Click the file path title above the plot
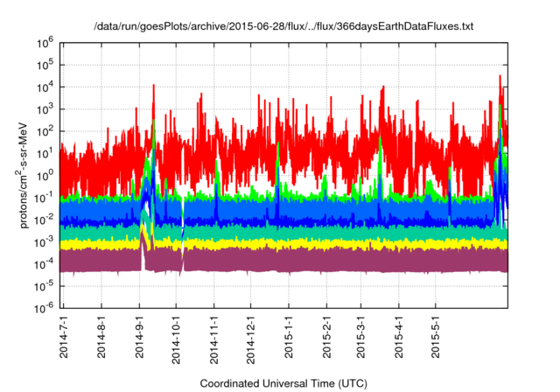560x392 pixels. click(x=283, y=26)
